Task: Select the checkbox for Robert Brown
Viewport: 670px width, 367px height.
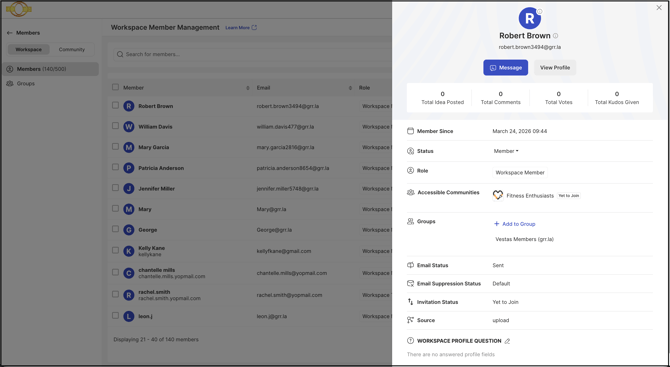Action: click(115, 105)
